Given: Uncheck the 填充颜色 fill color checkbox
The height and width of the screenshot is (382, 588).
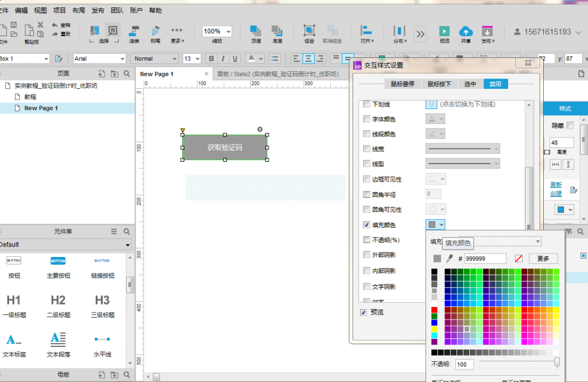Looking at the screenshot, I should click(367, 225).
